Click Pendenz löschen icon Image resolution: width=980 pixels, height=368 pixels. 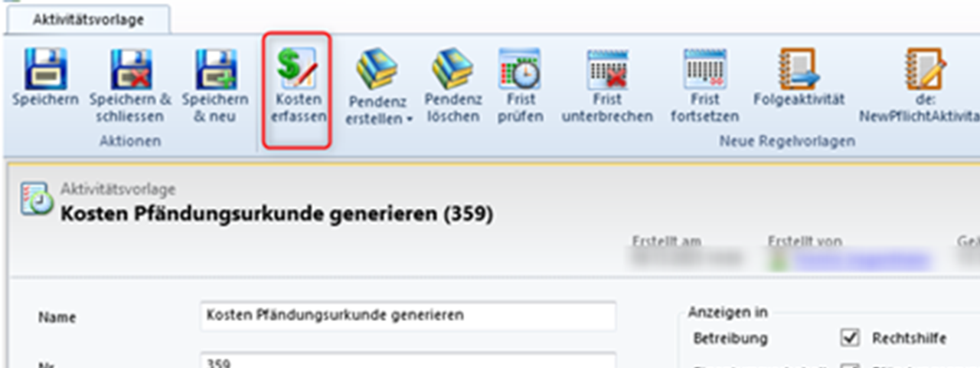(x=452, y=70)
